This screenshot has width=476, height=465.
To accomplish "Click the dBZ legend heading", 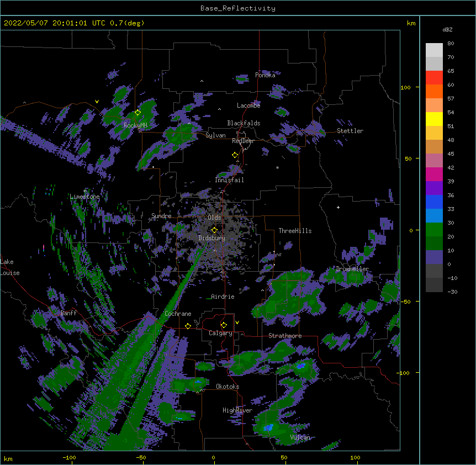I will click(447, 29).
